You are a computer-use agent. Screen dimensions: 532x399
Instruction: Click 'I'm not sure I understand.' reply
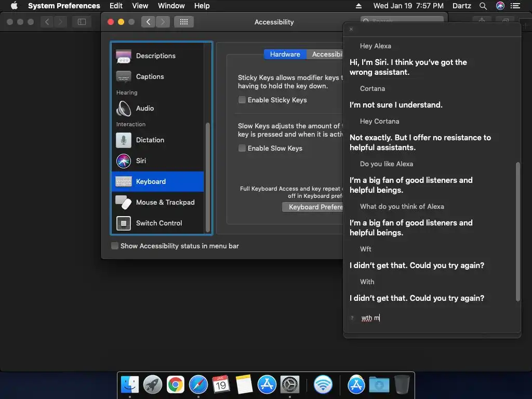tap(396, 105)
